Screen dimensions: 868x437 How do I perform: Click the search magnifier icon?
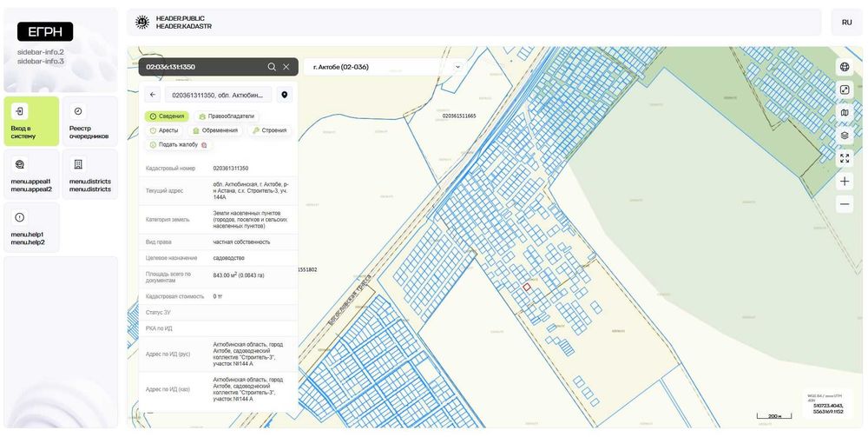pyautogui.click(x=272, y=67)
